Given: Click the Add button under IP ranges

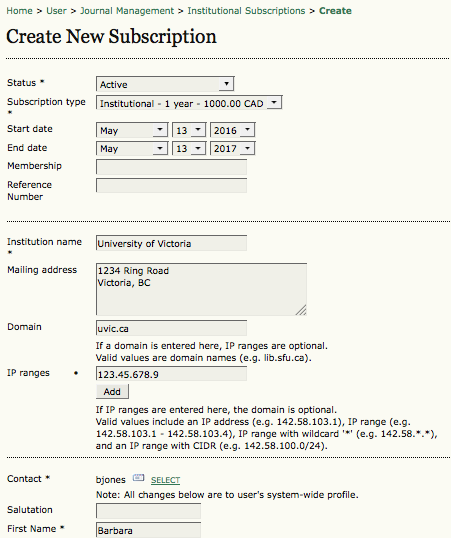Looking at the screenshot, I should 112,391.
